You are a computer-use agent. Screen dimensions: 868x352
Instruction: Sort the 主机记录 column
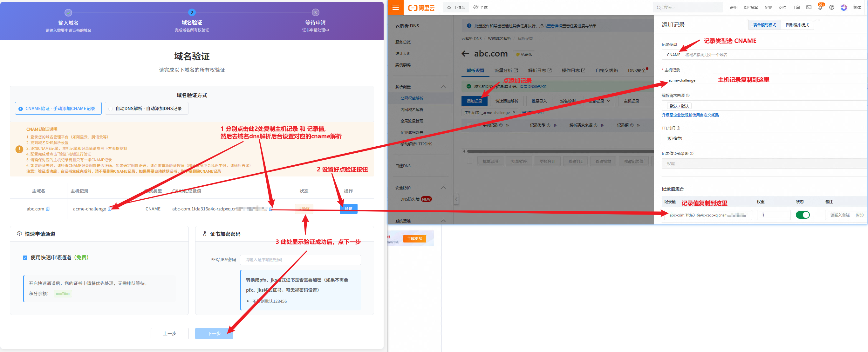507,125
